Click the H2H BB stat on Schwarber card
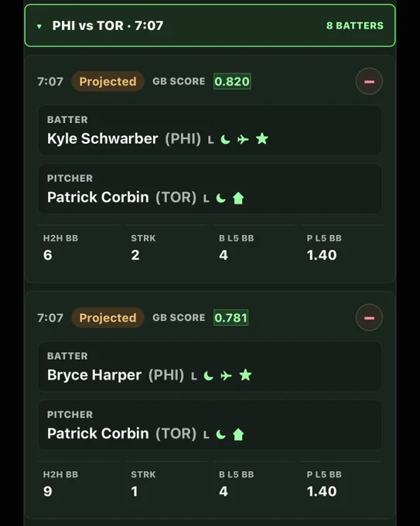This screenshot has height=526, width=420. [x=60, y=247]
